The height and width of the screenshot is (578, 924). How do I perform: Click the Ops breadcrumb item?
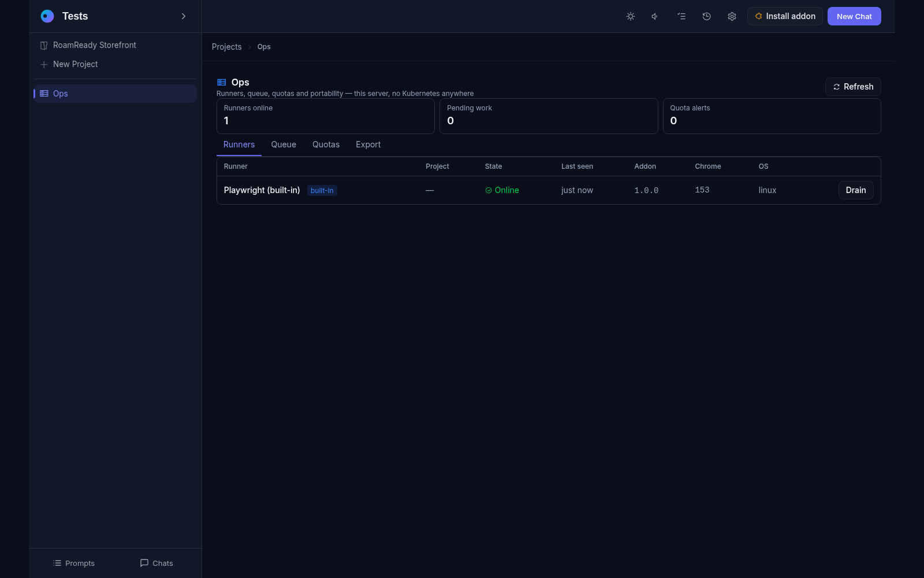coord(264,47)
